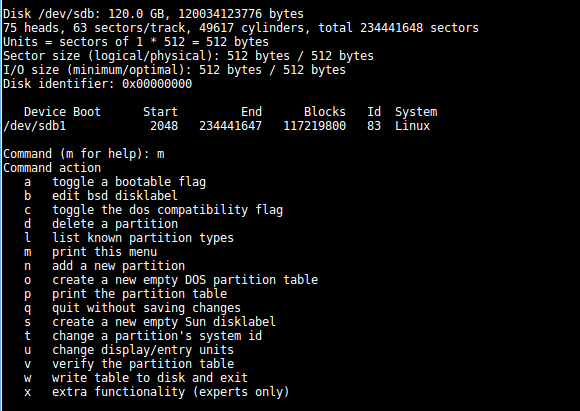Viewport: 580px width, 411px height.
Task: Click 'add a new partition' entry
Action: click(118, 266)
